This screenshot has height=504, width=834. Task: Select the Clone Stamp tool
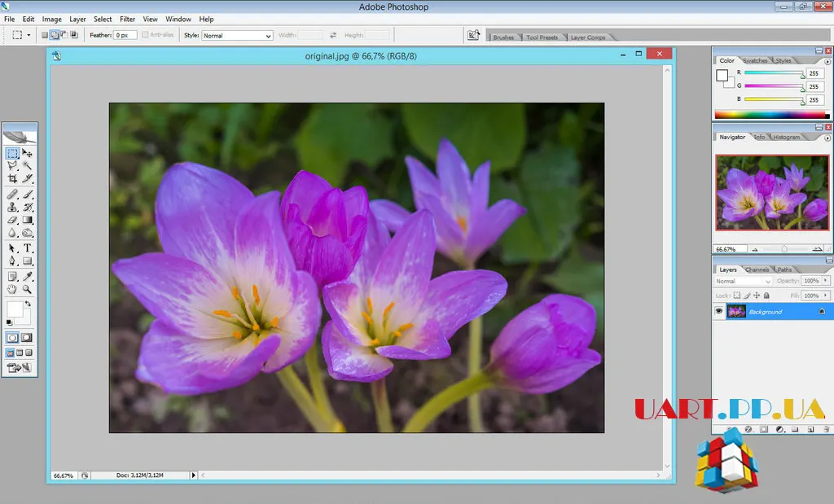click(12, 208)
